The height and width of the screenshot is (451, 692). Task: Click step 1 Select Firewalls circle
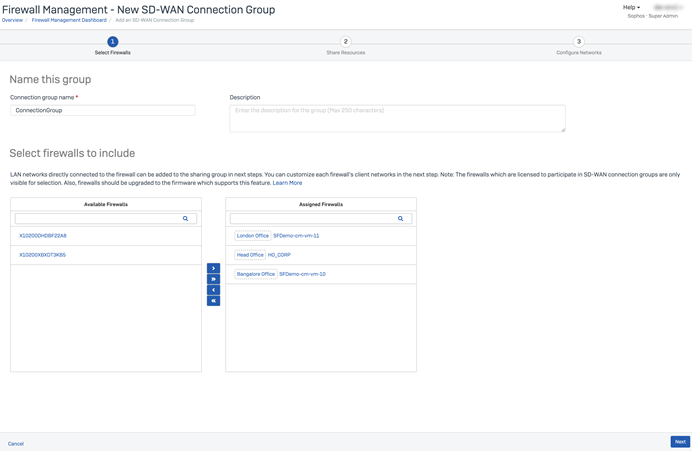point(112,42)
